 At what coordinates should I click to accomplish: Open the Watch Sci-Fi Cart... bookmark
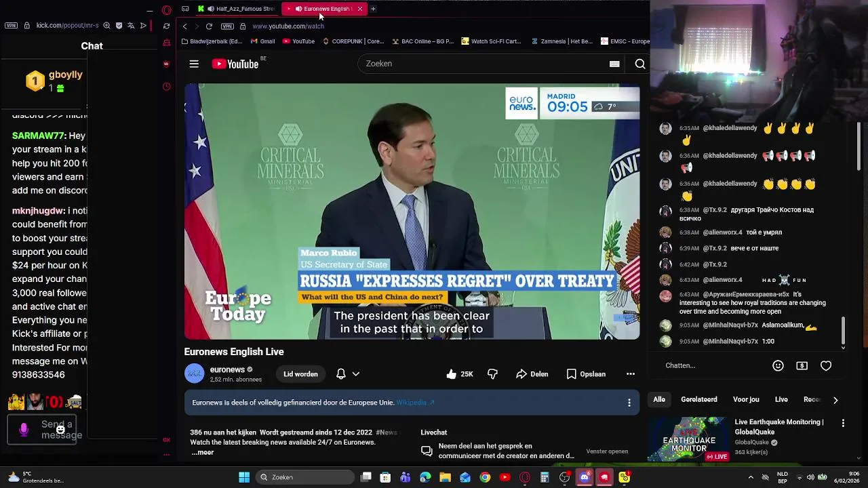click(x=491, y=41)
